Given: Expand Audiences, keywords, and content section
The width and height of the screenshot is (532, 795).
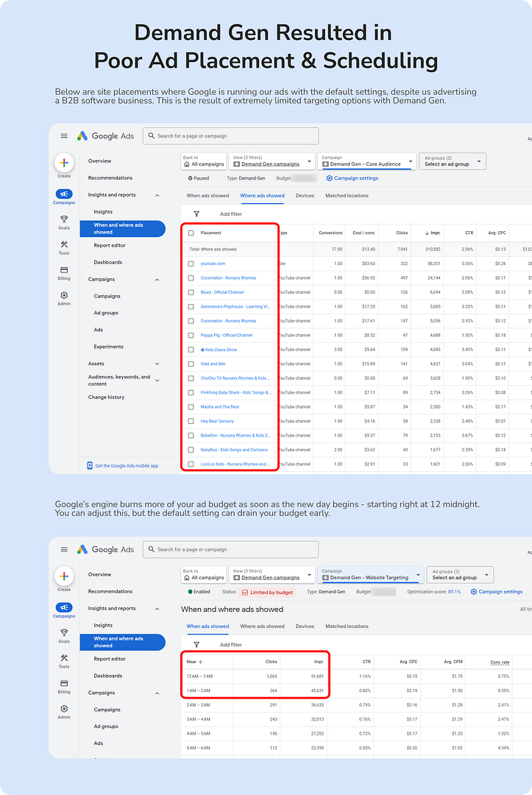Looking at the screenshot, I should 157,380.
